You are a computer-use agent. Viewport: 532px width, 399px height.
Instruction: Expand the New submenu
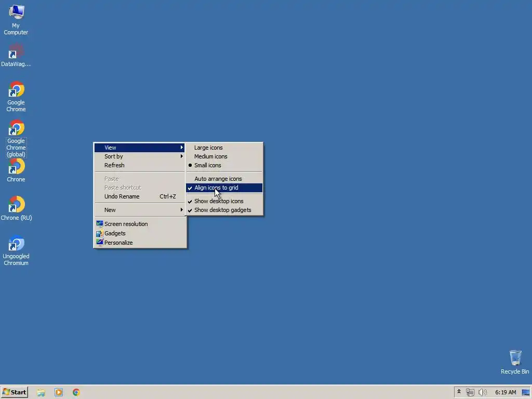tap(139, 210)
